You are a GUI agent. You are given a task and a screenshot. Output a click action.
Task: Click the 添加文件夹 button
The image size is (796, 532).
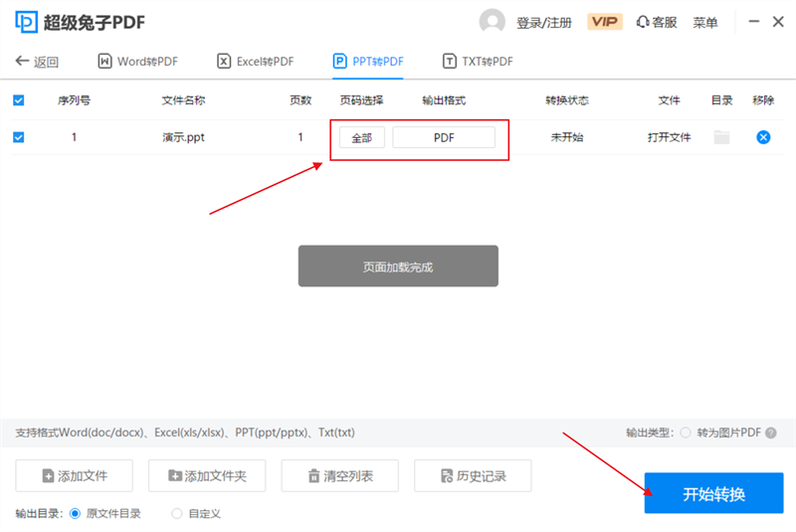point(207,475)
